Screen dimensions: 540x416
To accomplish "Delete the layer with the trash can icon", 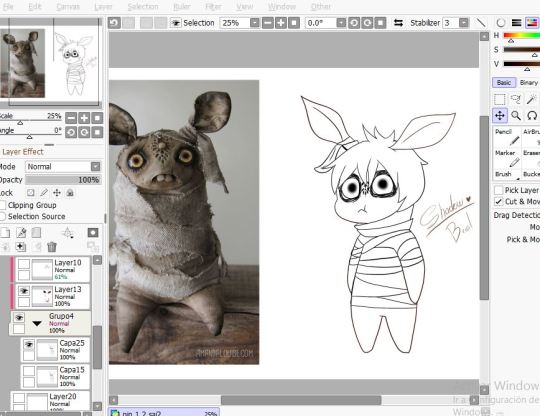I will point(52,247).
